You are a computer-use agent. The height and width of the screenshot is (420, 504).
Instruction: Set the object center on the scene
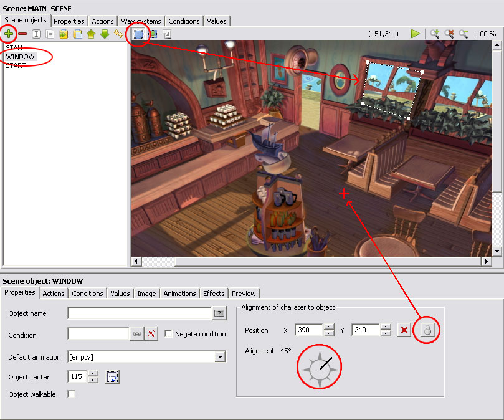pyautogui.click(x=112, y=376)
